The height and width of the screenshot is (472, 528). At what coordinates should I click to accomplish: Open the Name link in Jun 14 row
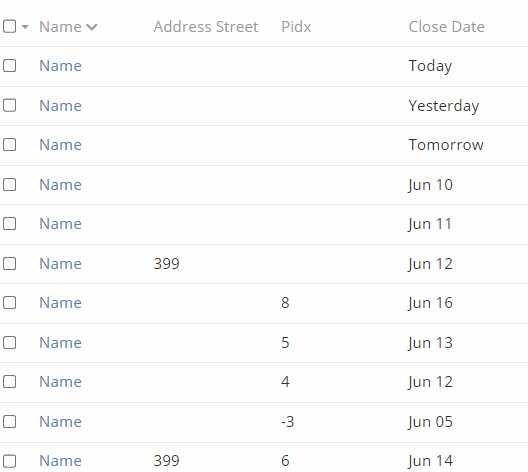(60, 461)
